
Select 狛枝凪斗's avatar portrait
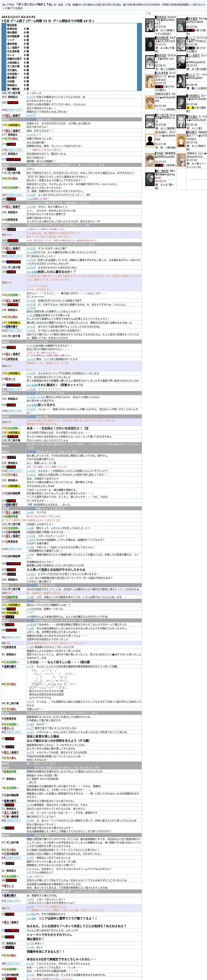181,160
